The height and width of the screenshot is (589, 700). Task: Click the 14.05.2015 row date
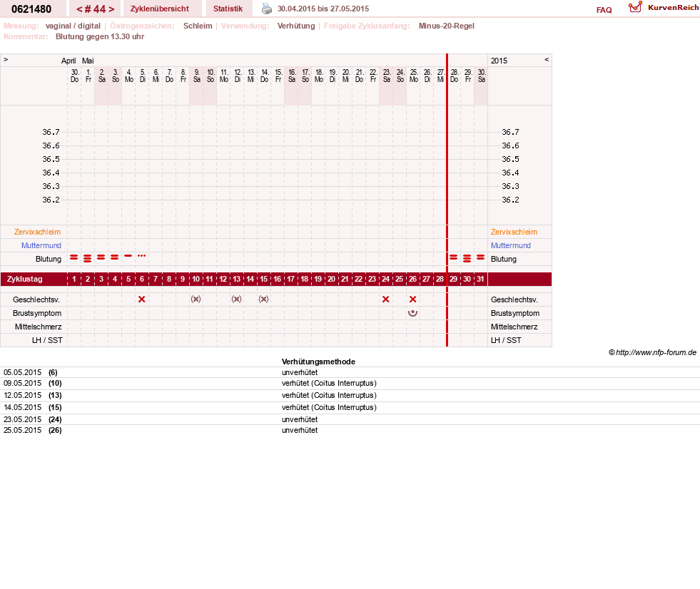coord(22,407)
